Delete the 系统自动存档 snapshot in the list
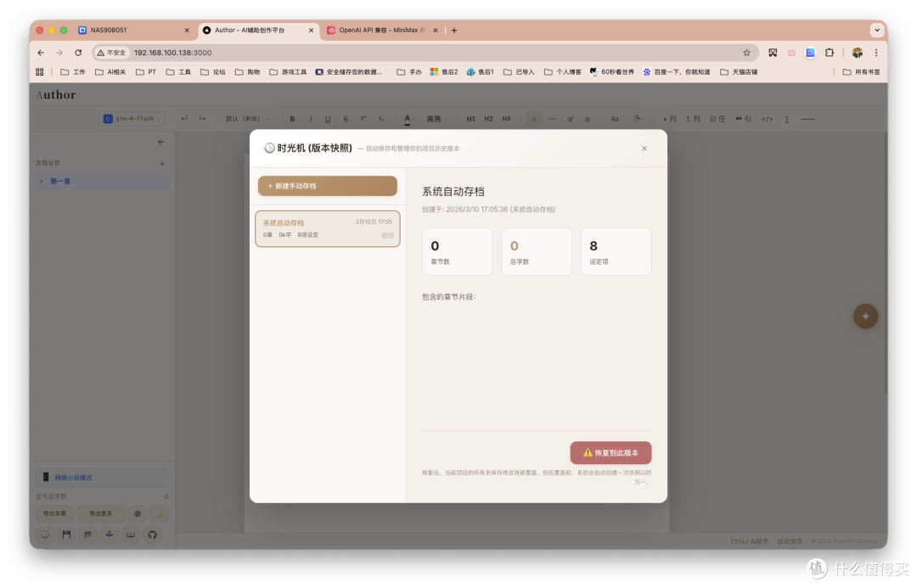Viewport: 917px width, 588px height. coord(387,235)
